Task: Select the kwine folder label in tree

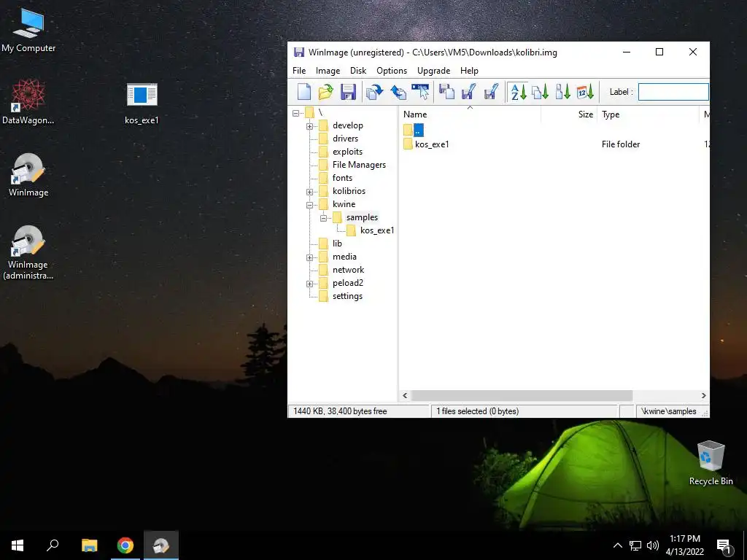Action: pos(344,204)
